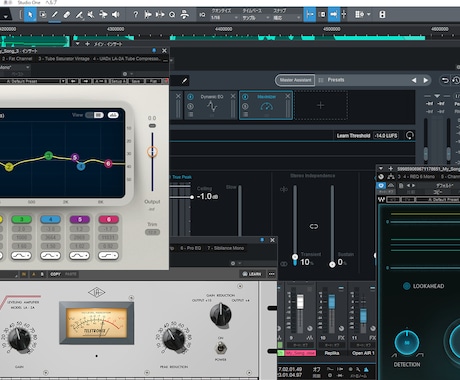Select the Eraser tool
The width and height of the screenshot is (460, 380).
67,15
